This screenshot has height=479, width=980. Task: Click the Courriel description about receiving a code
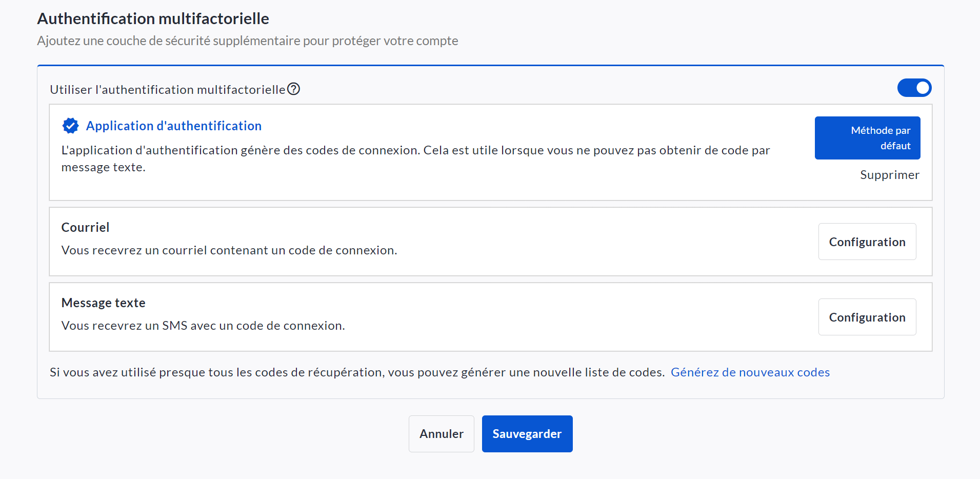(x=229, y=250)
